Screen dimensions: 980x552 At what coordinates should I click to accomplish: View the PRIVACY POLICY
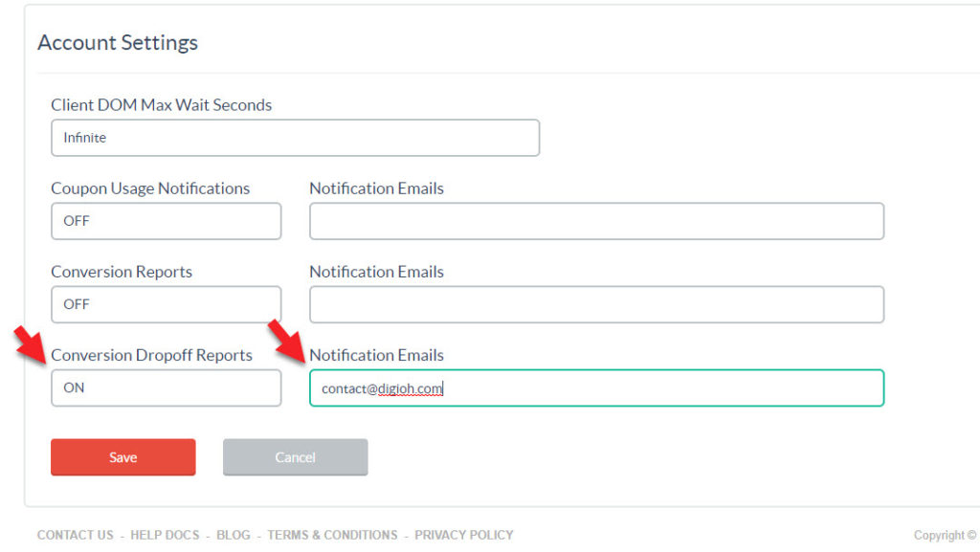(464, 535)
